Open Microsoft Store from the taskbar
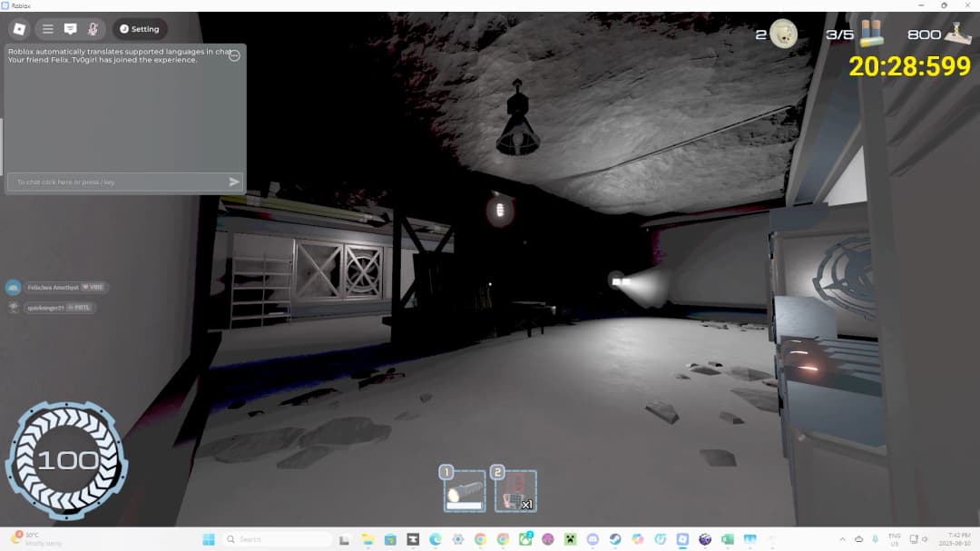Screen dimensions: 980x551 (x=390, y=539)
